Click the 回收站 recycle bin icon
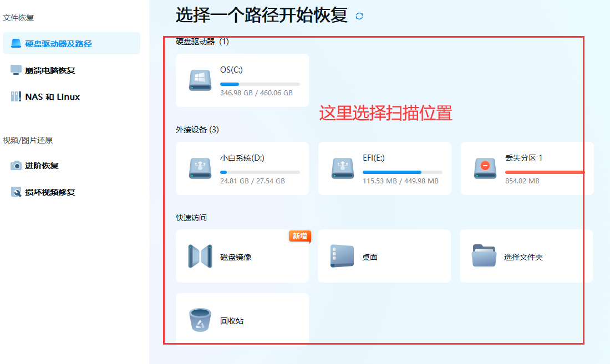 pyautogui.click(x=199, y=320)
